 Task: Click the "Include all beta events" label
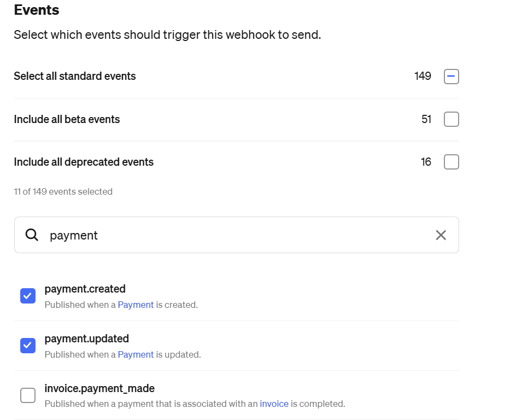pos(67,119)
